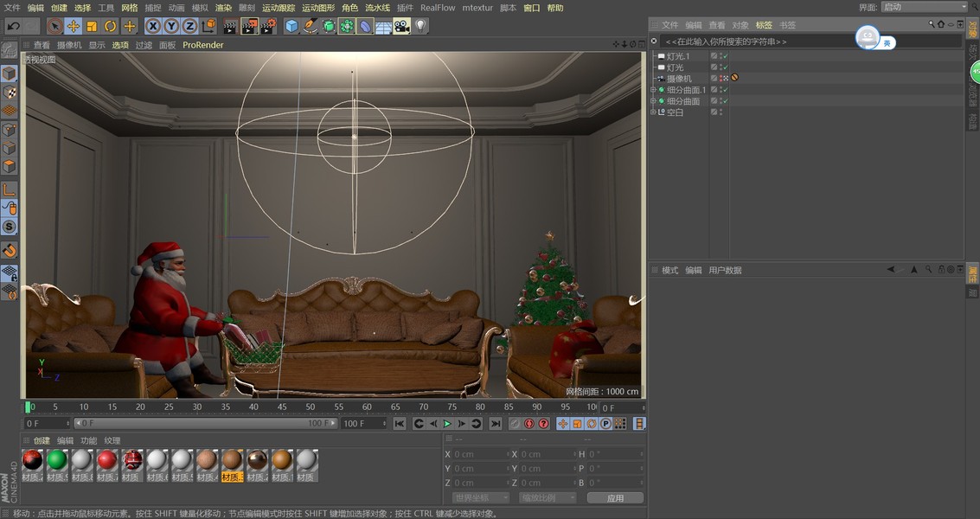The height and width of the screenshot is (519, 980).
Task: Render to Picture Viewer icon
Action: [249, 26]
